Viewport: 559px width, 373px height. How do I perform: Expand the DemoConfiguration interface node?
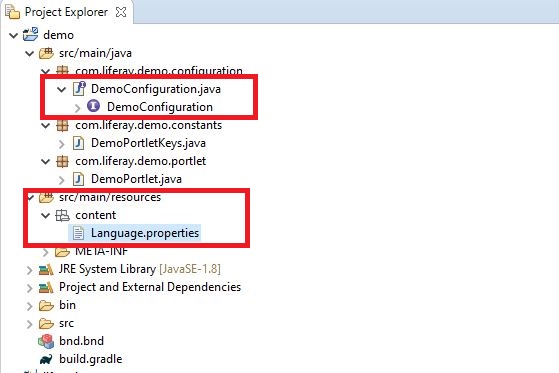point(77,108)
